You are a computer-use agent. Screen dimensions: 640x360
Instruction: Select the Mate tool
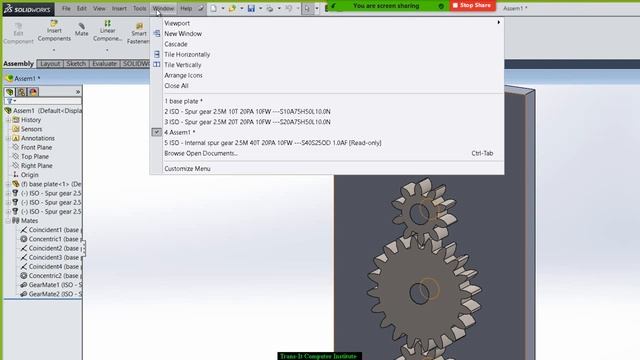click(81, 29)
